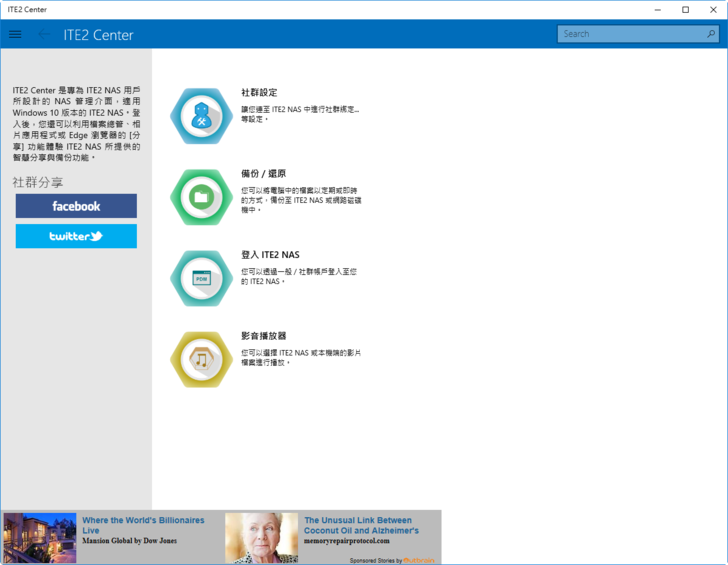
Task: Select the 備份 / 還原 title text
Action: (x=264, y=173)
